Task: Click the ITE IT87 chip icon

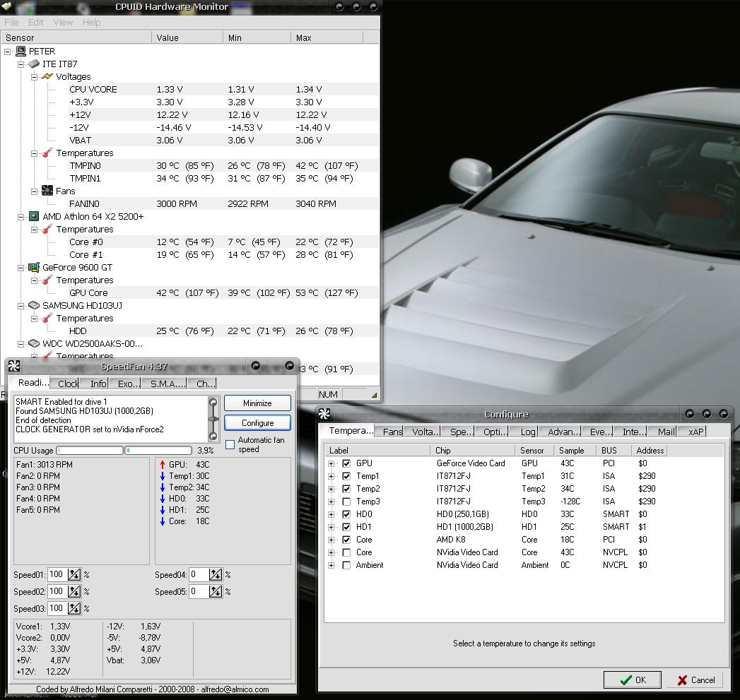Action: click(34, 64)
